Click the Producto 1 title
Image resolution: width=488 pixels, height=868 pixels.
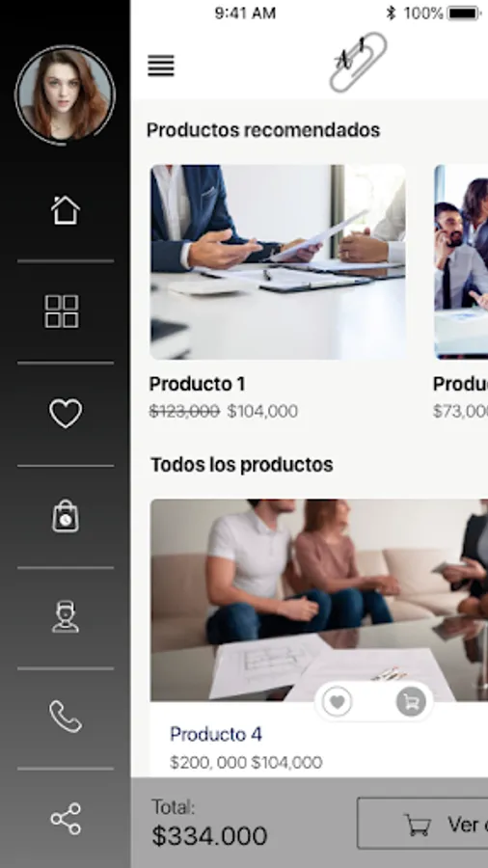(197, 384)
